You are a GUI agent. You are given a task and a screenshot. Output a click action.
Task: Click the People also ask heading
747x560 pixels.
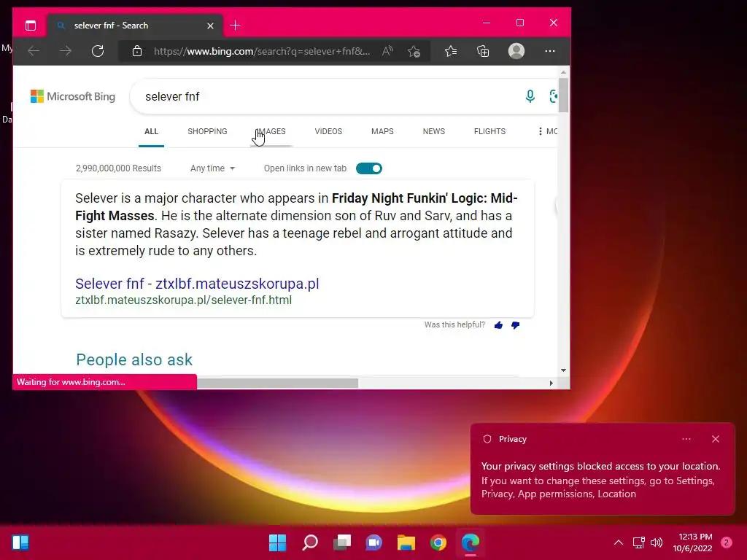[x=134, y=360]
